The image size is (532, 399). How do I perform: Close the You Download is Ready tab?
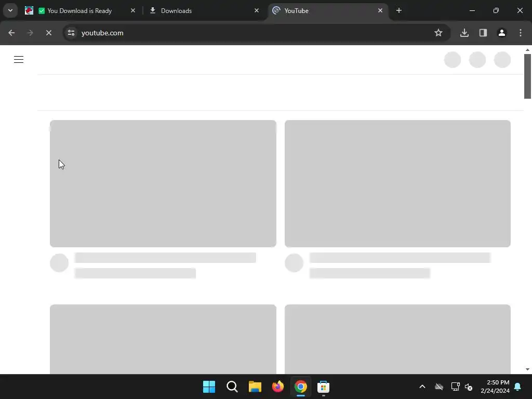click(133, 10)
